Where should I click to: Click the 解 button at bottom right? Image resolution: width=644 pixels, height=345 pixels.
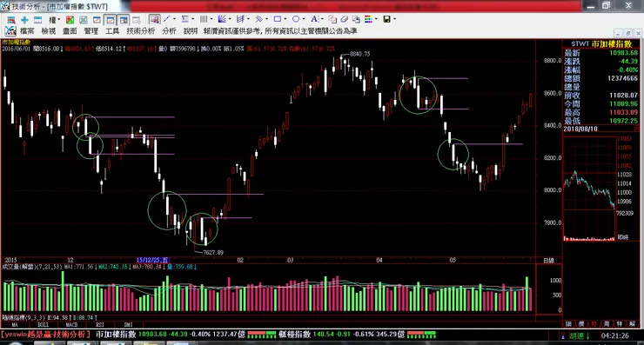pos(632,324)
